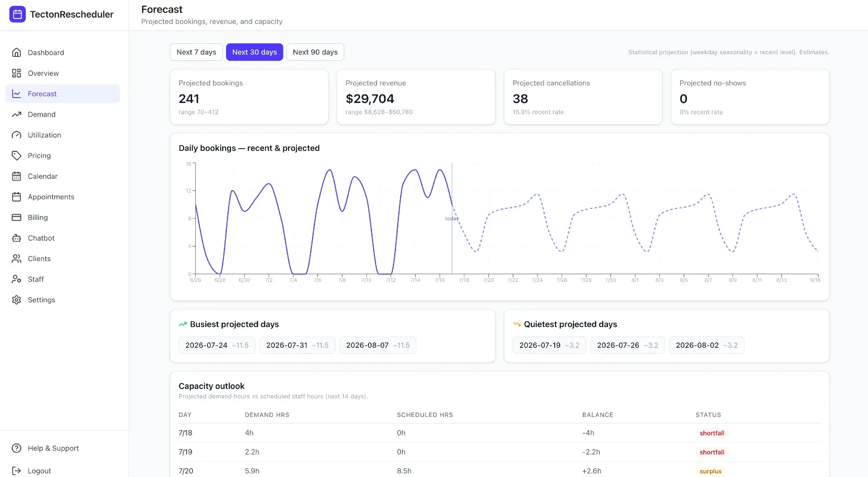Click the Projected cancellations 38 card
The width and height of the screenshot is (868, 477).
(x=583, y=97)
